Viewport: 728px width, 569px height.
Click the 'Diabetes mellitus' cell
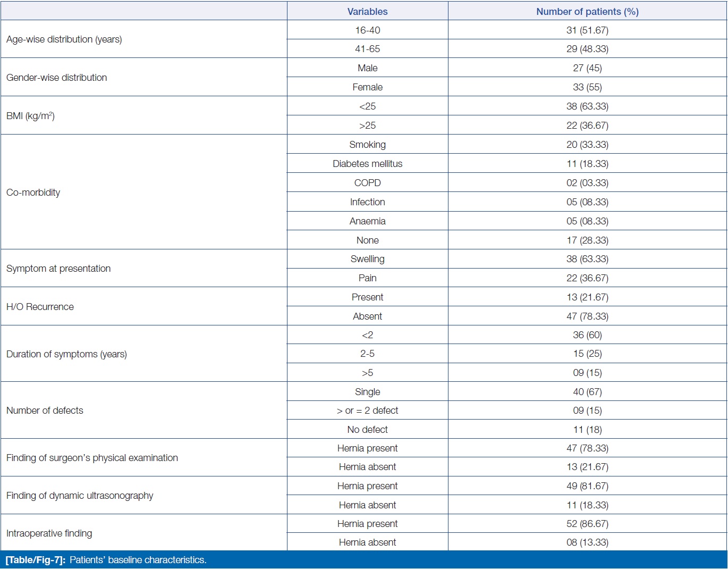coord(367,164)
